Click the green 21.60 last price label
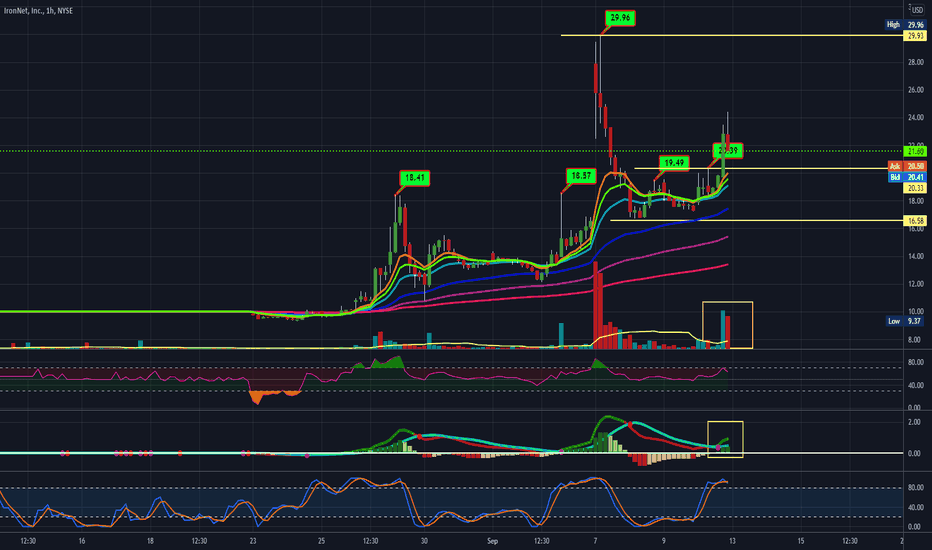This screenshot has height=550, width=932. (x=915, y=152)
